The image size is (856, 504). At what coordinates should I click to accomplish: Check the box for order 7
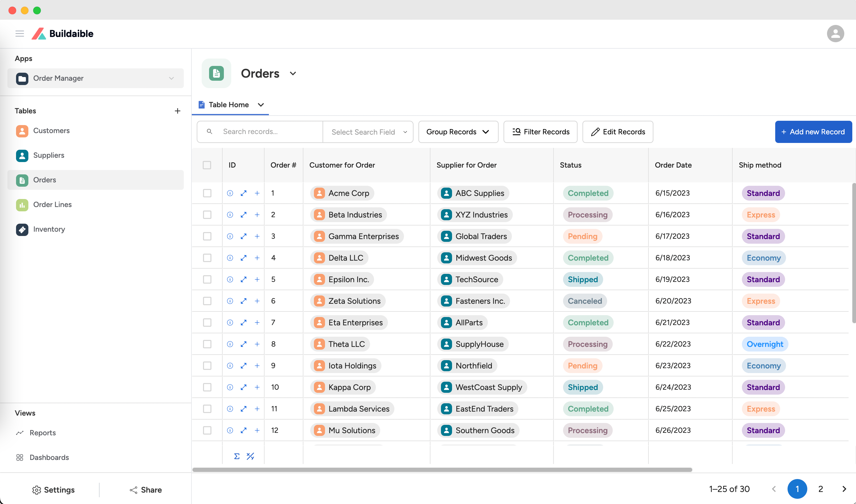pos(207,323)
